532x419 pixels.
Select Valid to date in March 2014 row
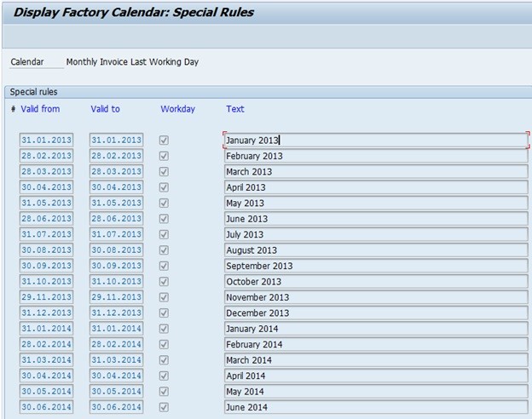click(x=116, y=360)
